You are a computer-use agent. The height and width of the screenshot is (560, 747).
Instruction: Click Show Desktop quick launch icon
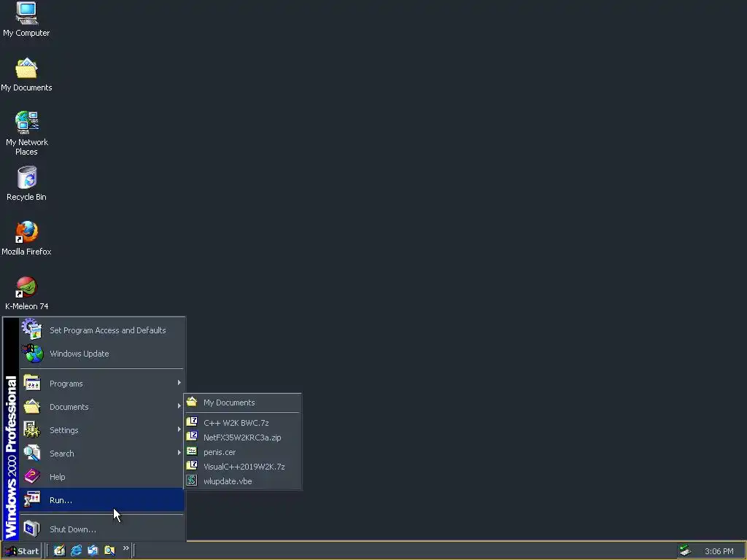[x=59, y=551]
